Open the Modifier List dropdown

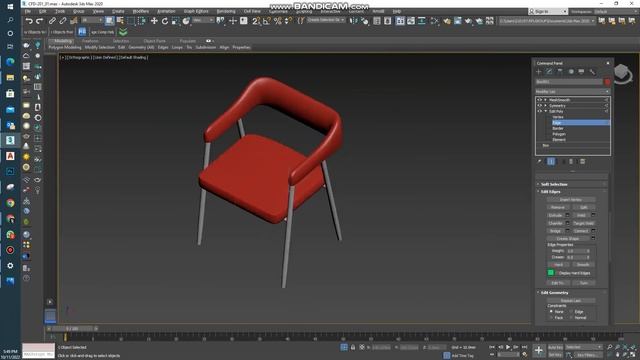(x=572, y=91)
